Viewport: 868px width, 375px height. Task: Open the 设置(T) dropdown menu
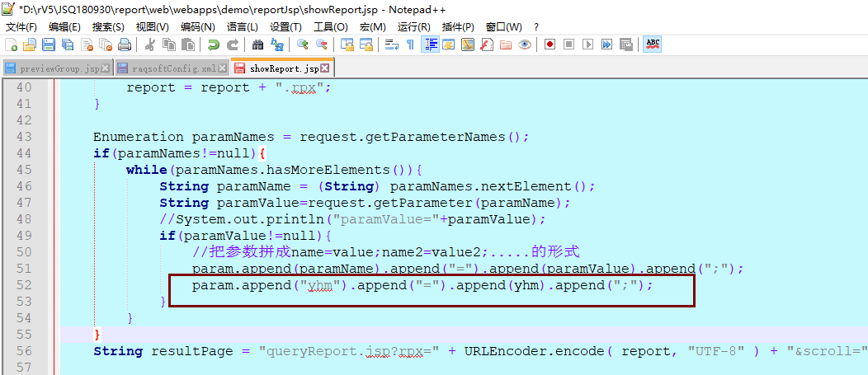[285, 27]
